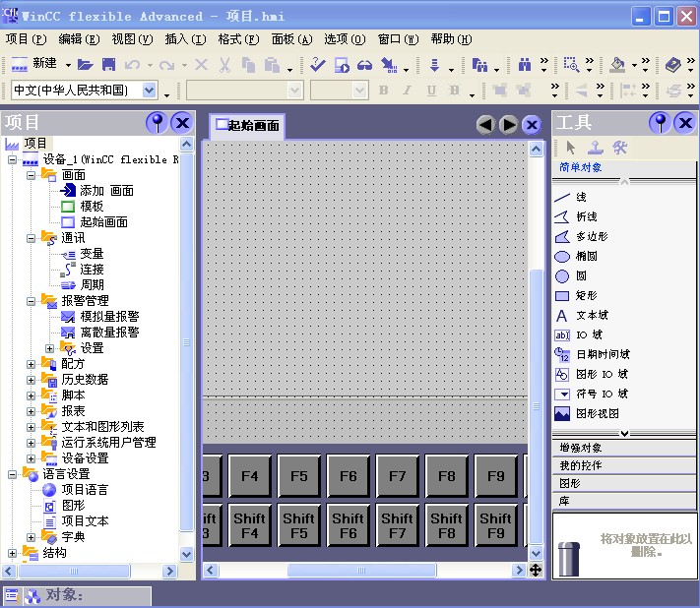Image resolution: width=700 pixels, height=608 pixels.
Task: Switch to the 起始画面 tab
Action: 247,125
